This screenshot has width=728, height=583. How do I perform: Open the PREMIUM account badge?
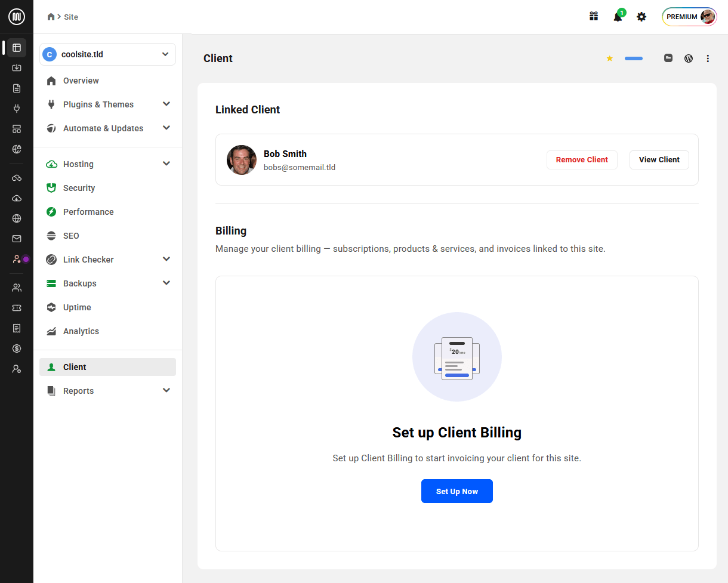689,17
